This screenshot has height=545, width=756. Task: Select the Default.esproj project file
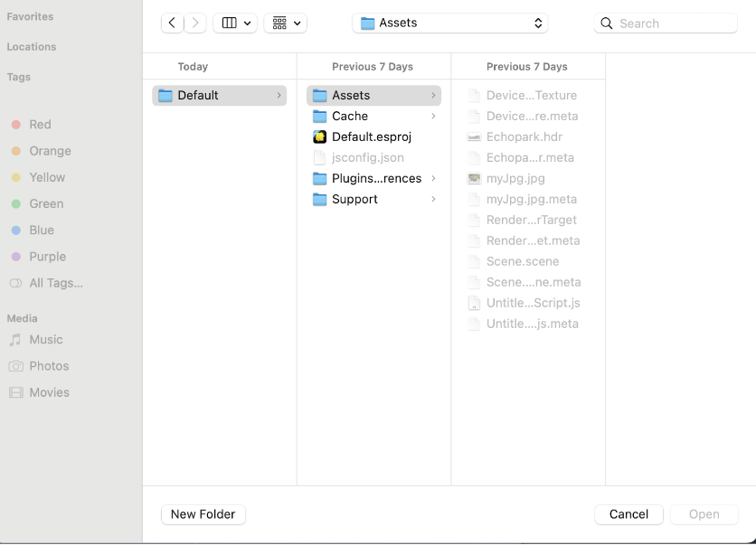[371, 136]
